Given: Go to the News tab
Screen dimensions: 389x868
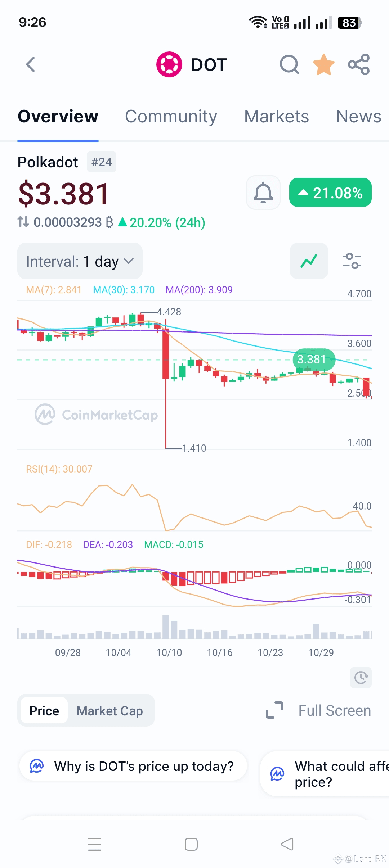Looking at the screenshot, I should [358, 117].
